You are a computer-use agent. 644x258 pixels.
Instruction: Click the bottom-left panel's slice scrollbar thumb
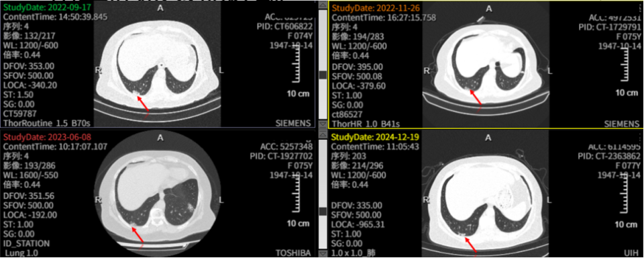[323, 211]
